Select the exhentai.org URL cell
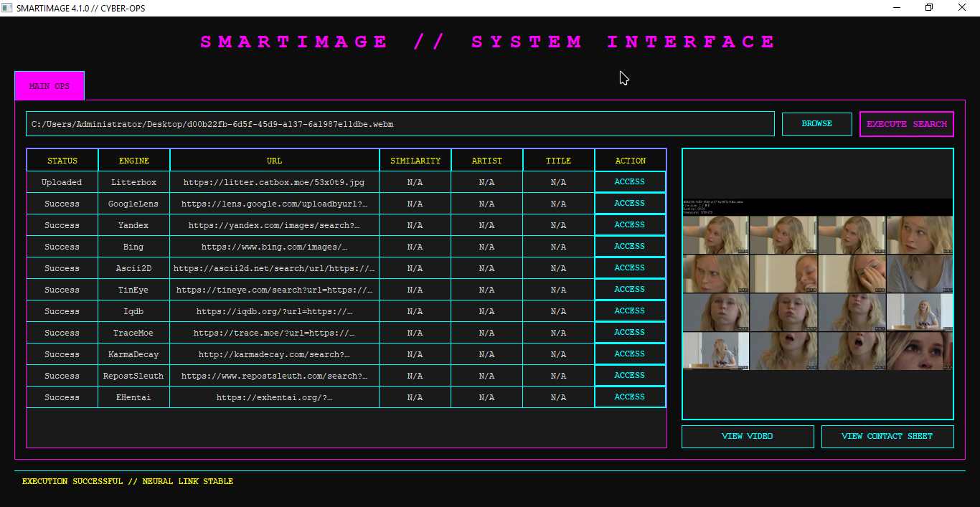Screen dimensions: 980x507 coord(275,397)
